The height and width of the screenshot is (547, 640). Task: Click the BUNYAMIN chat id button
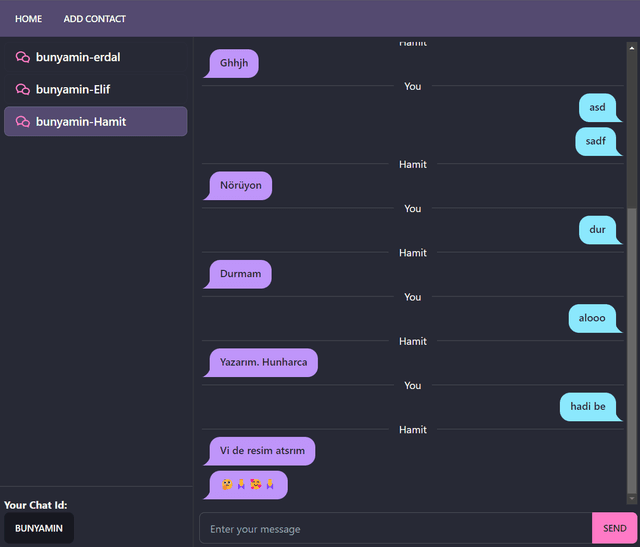pyautogui.click(x=39, y=528)
